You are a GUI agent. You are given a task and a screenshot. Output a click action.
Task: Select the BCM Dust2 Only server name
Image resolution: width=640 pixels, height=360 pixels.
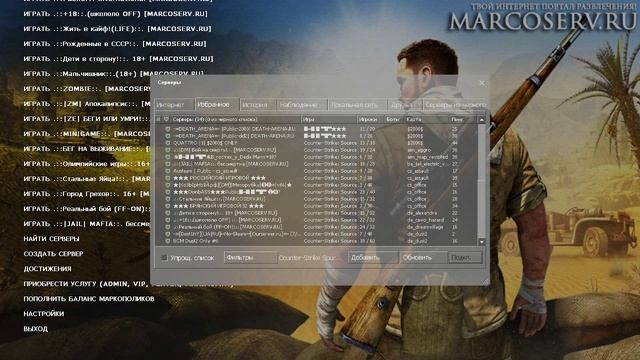click(196, 241)
